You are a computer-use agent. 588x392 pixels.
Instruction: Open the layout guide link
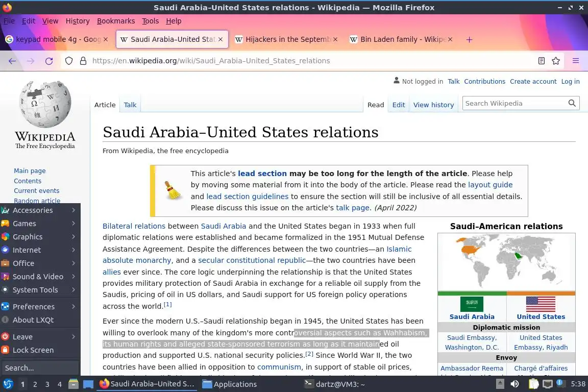490,185
